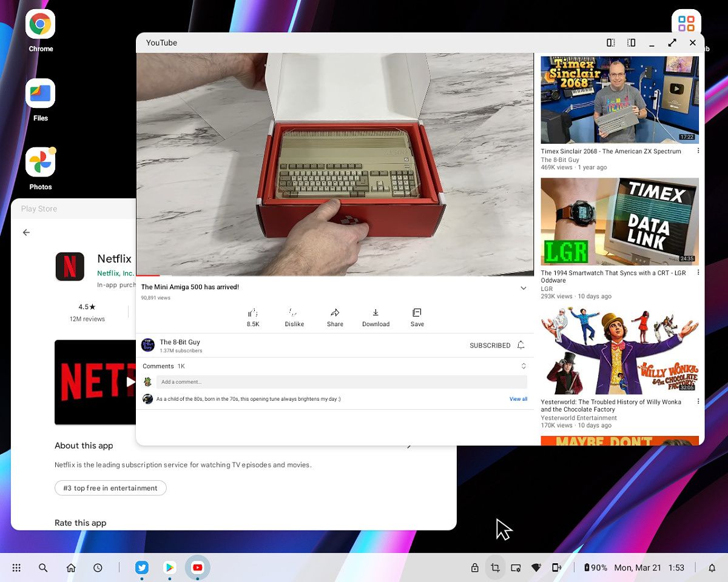Snap YouTube window to the left half

[x=611, y=42]
